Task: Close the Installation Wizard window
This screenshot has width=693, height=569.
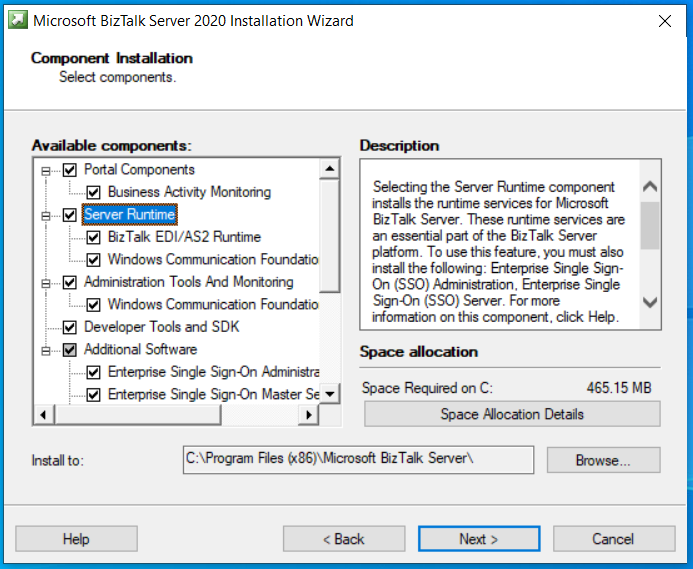Action: [x=665, y=21]
